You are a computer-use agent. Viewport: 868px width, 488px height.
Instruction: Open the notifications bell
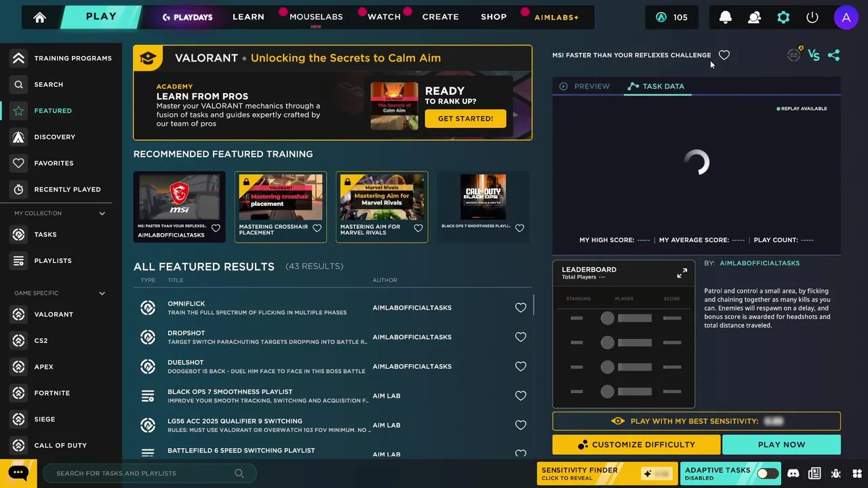point(726,18)
